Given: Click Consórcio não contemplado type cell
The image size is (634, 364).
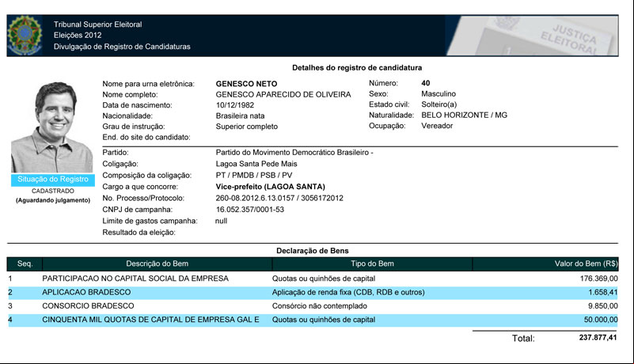Looking at the screenshot, I should click(320, 305).
